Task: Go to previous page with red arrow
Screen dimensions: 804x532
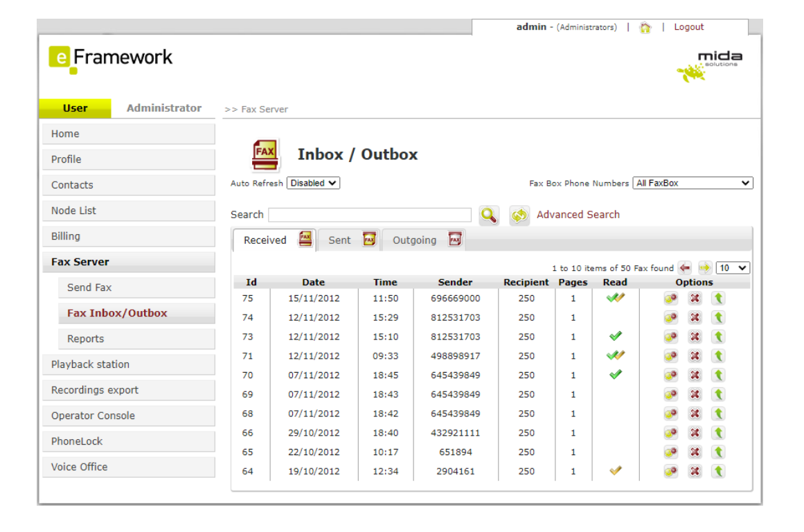Action: click(685, 267)
